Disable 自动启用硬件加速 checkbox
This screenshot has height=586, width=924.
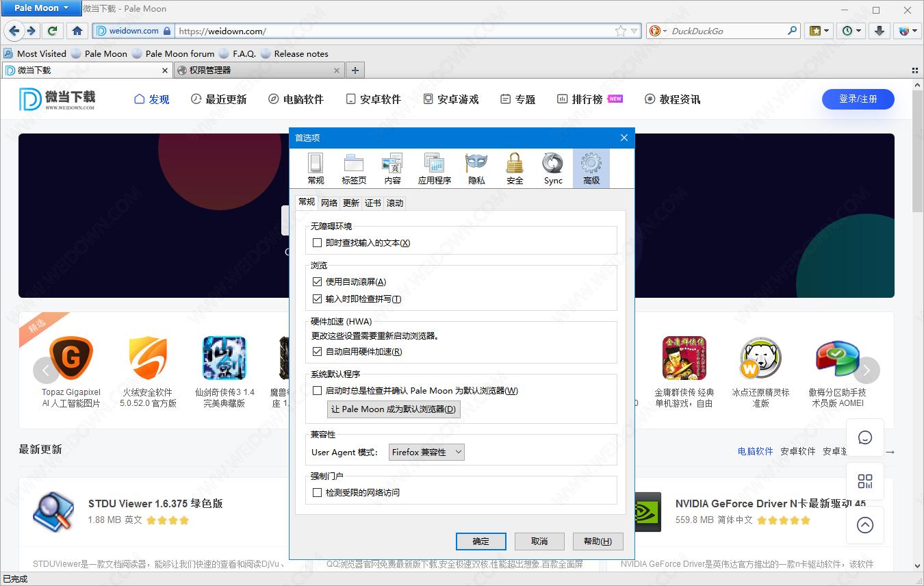coord(317,352)
